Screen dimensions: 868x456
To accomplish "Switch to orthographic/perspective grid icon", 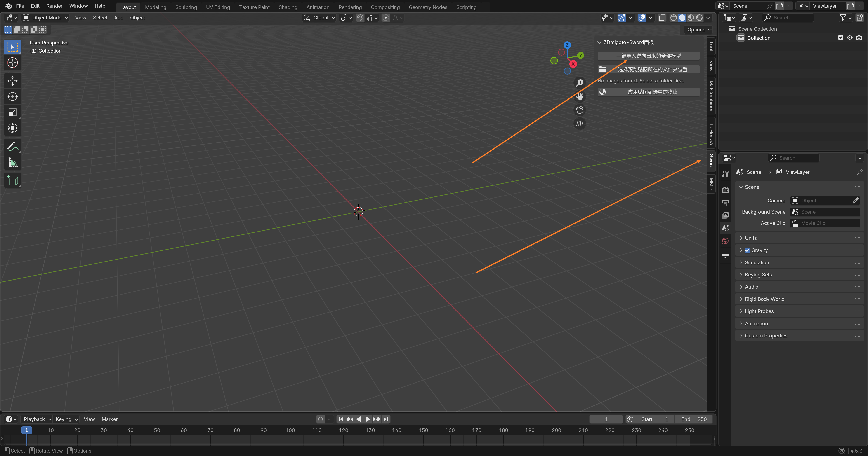I will tap(580, 124).
